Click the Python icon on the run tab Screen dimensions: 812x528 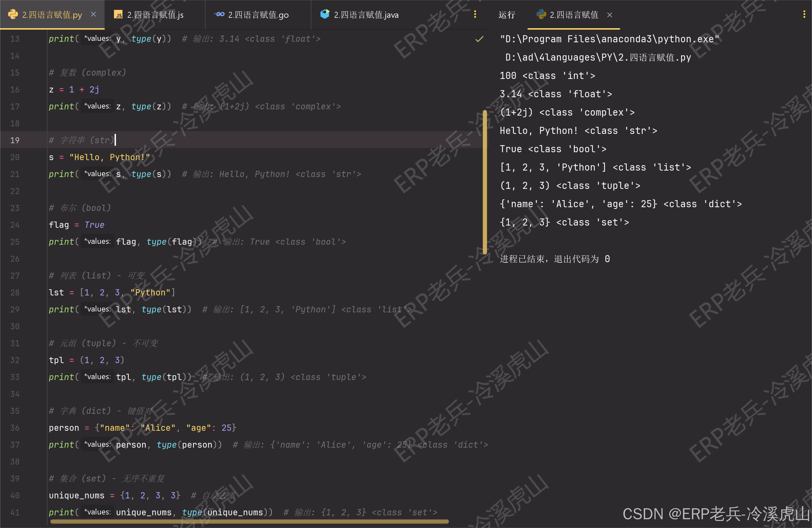(541, 14)
